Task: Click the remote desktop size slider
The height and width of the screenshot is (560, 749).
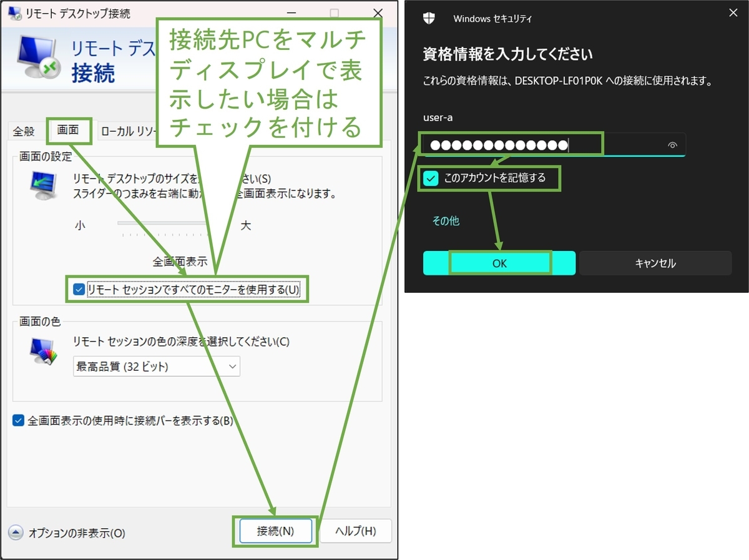Action: pos(164,222)
